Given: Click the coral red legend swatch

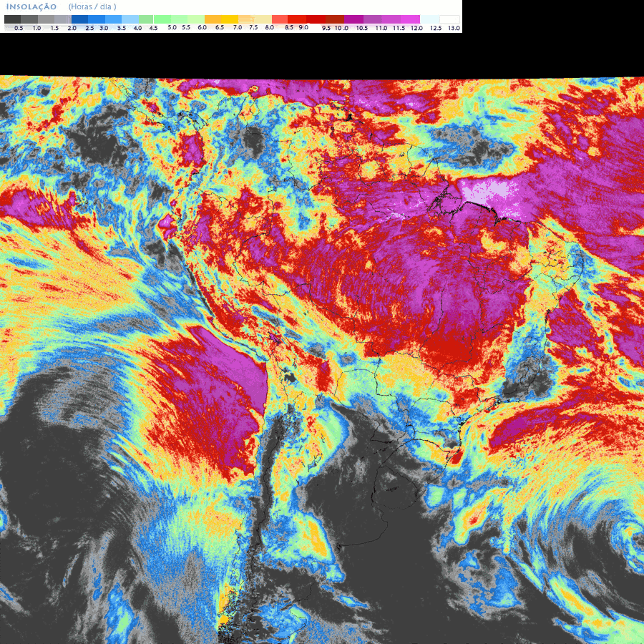Looking at the screenshot, I should point(280,19).
